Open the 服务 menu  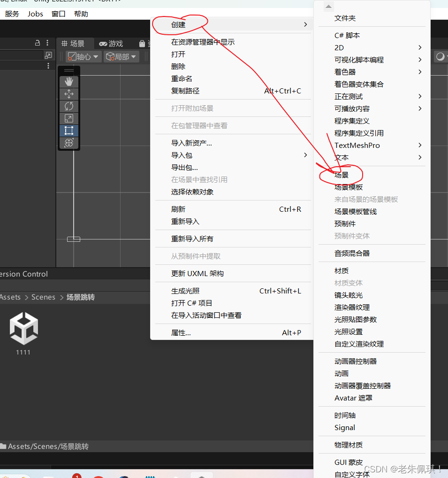(x=12, y=14)
